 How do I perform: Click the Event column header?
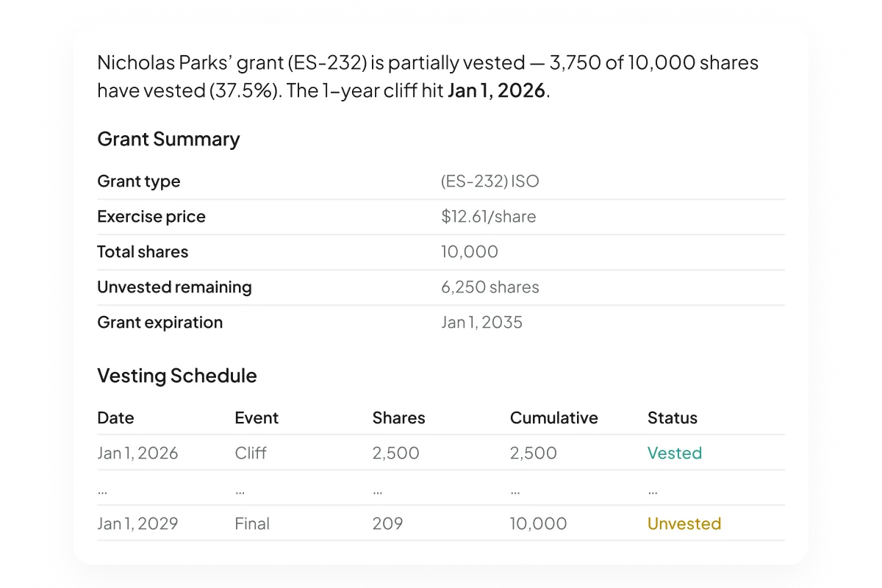[257, 417]
